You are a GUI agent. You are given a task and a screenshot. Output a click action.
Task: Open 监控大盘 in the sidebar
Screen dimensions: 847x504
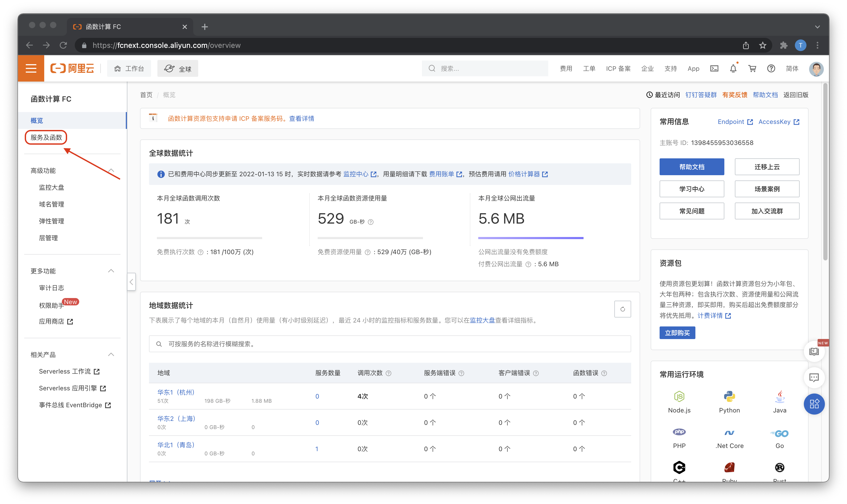[52, 188]
